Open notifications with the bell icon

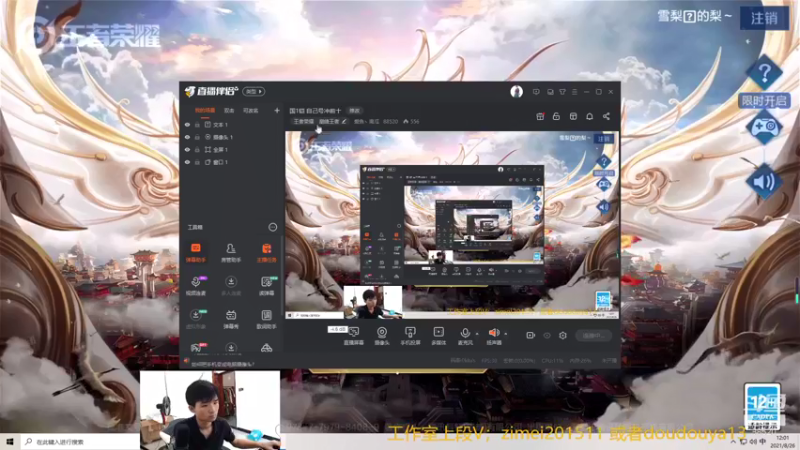[x=589, y=116]
